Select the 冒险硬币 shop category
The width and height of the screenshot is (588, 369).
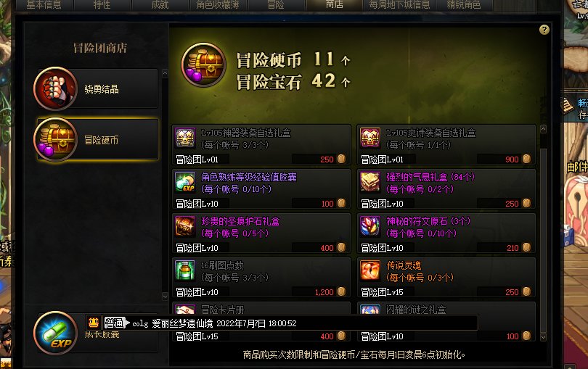coord(97,140)
